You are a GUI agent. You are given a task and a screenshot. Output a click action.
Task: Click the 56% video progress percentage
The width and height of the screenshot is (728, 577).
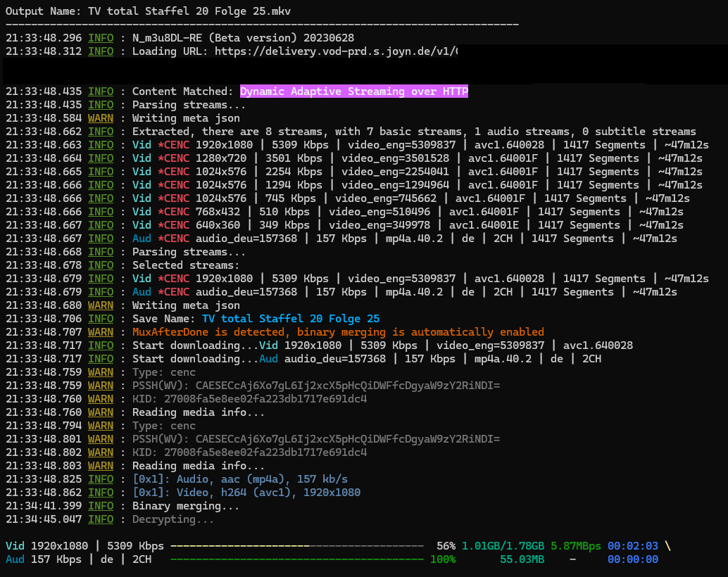click(446, 546)
